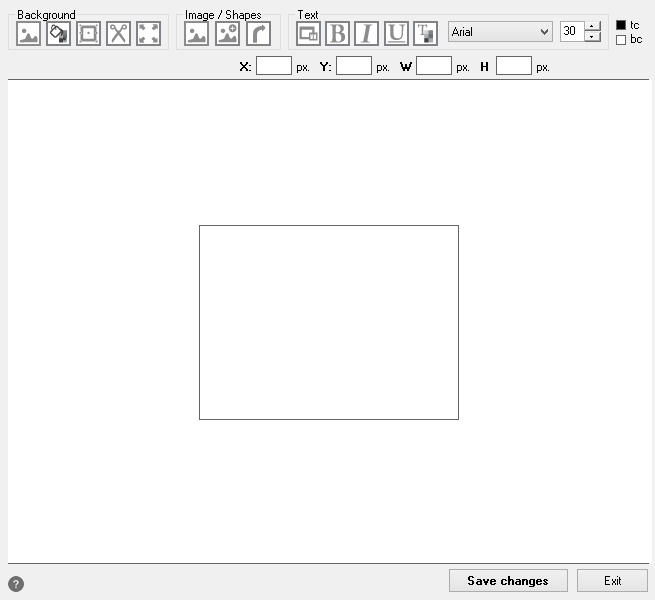This screenshot has width=655, height=600.
Task: Pick the tc text color swatch
Action: pos(621,25)
